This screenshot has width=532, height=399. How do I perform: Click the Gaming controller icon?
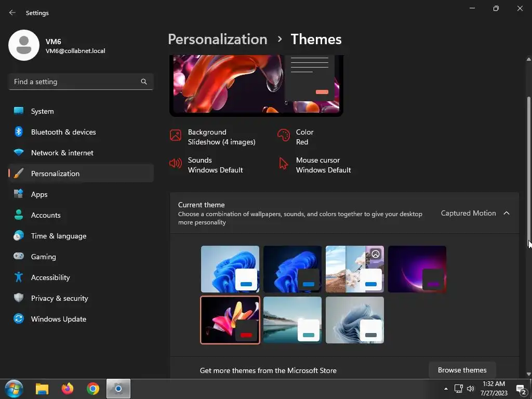(19, 256)
